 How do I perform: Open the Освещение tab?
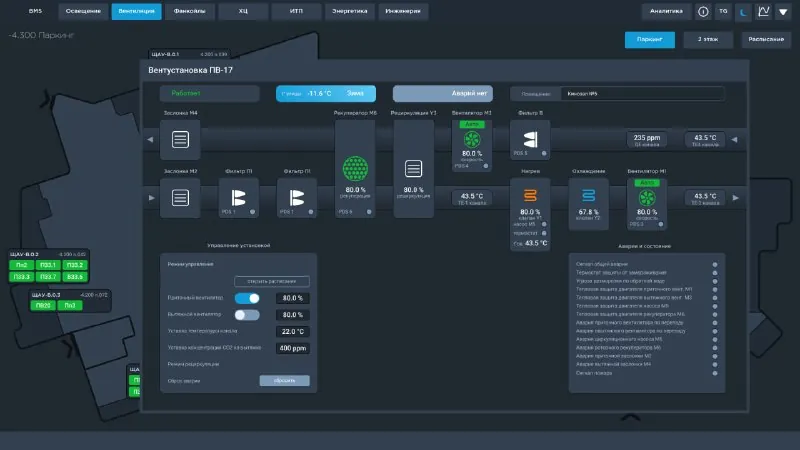(83, 11)
